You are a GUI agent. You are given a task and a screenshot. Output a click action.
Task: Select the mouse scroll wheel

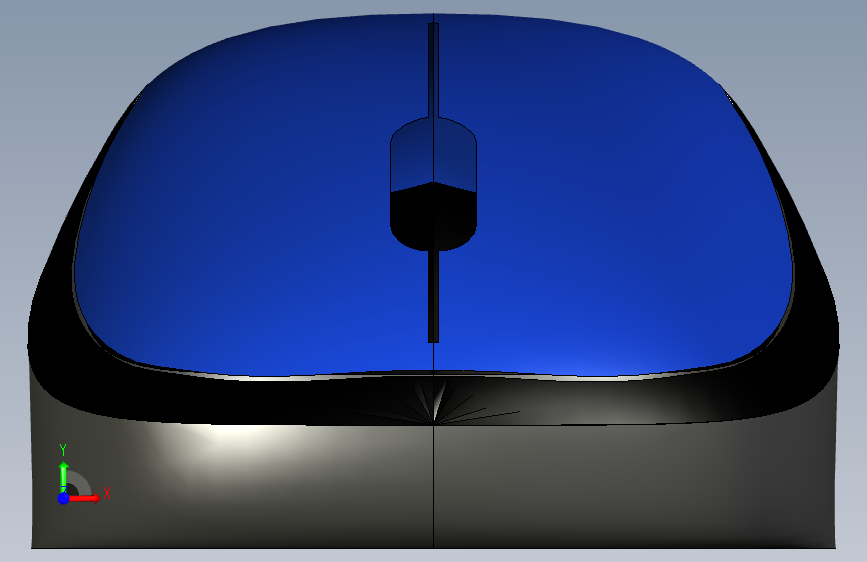click(434, 184)
